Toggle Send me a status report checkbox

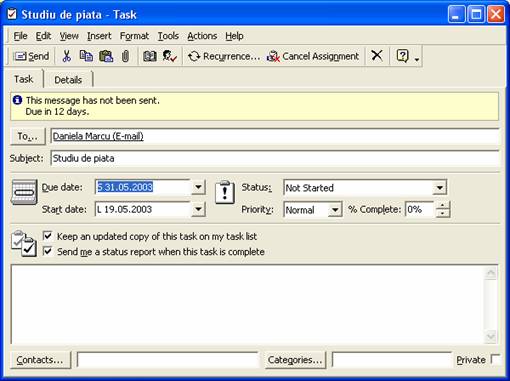[x=48, y=251]
